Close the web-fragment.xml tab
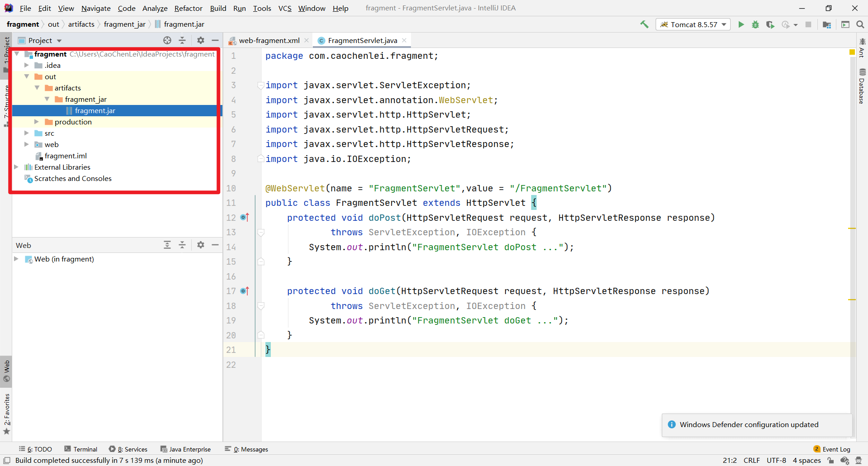This screenshot has height=466, width=868. coord(307,40)
